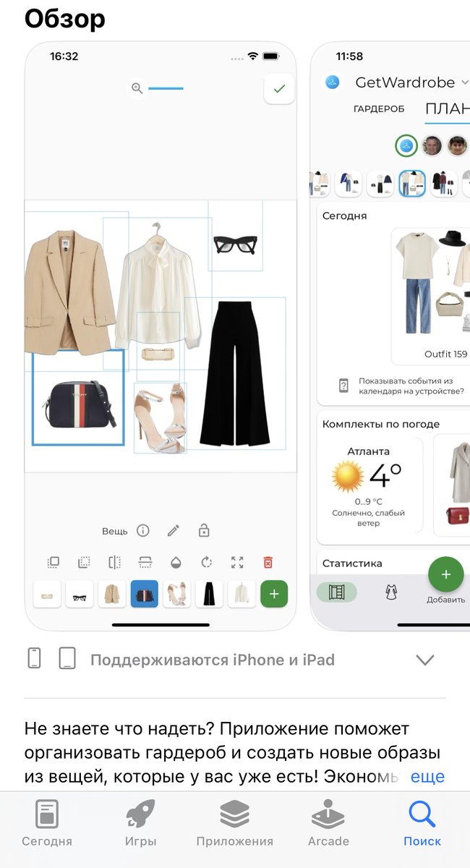Tap the iPhone device icon
The width and height of the screenshot is (470, 868).
click(34, 658)
